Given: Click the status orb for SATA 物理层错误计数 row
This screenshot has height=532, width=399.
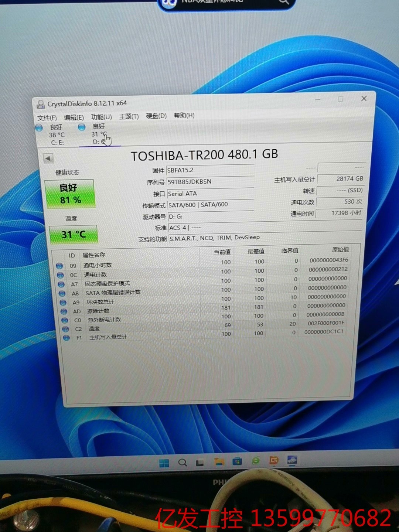Looking at the screenshot, I should click(x=62, y=293).
